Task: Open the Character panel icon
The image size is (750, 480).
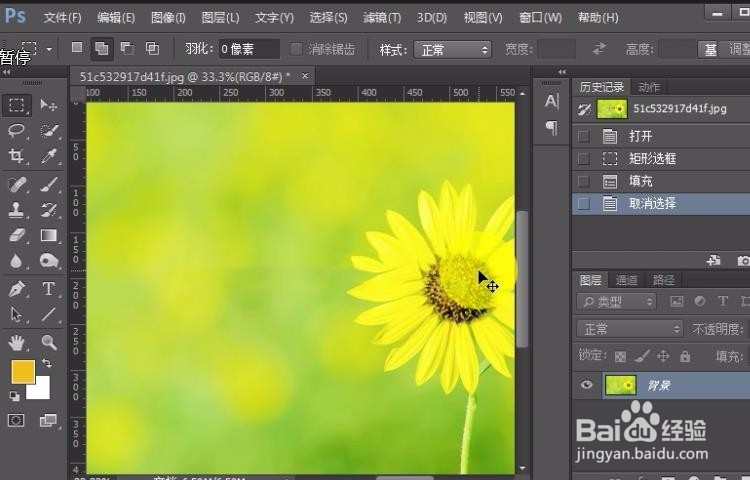Action: (551, 101)
